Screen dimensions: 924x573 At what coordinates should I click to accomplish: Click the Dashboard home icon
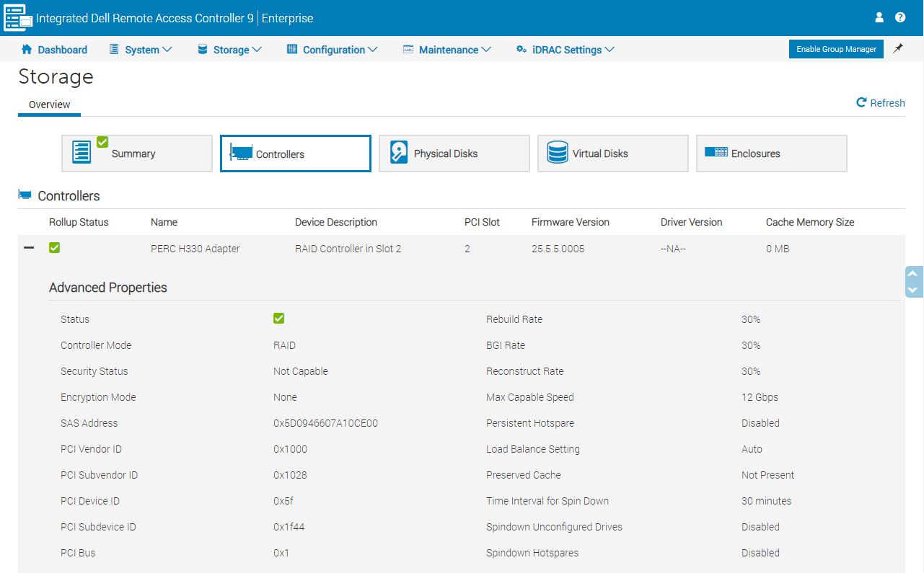click(27, 50)
